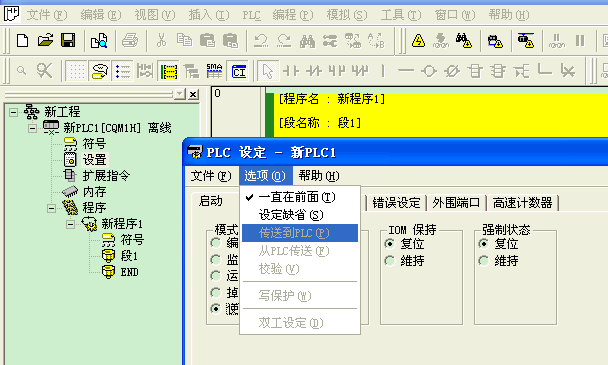Collapse the 新程序1 tree node
The image size is (608, 365).
click(x=70, y=224)
